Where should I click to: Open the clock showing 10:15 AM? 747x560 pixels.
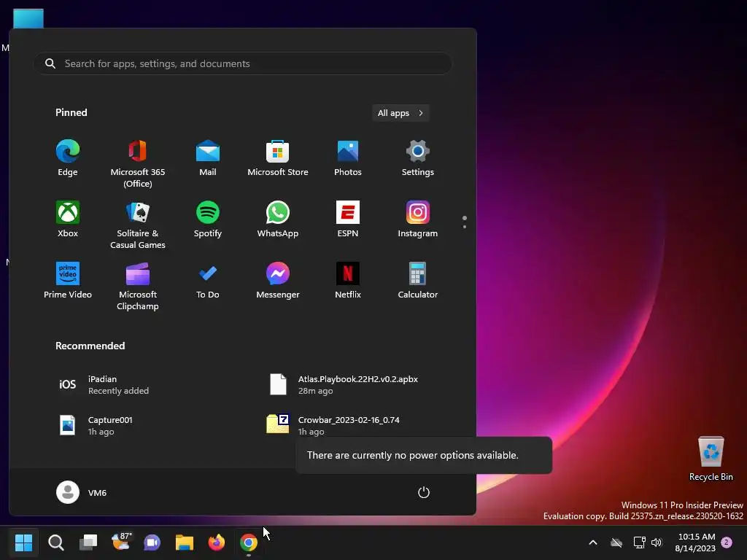[x=695, y=542]
